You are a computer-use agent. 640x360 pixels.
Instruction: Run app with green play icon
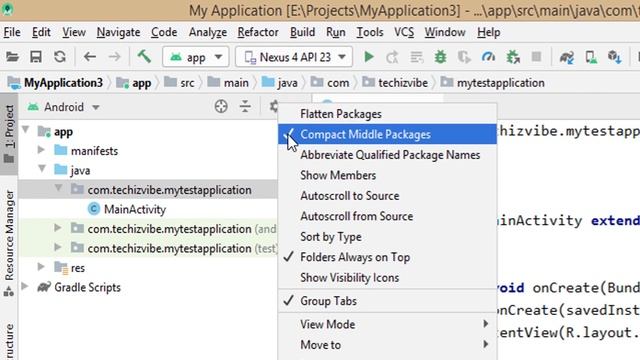(x=369, y=57)
